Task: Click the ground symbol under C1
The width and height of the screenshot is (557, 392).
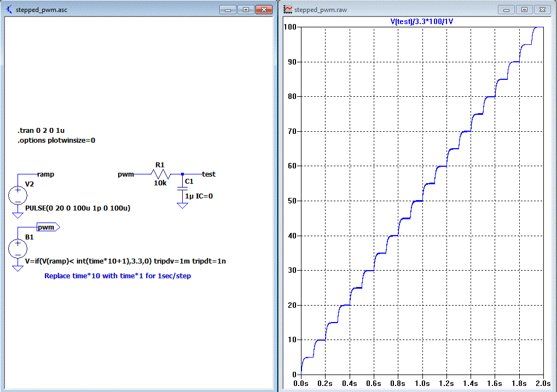Action: pyautogui.click(x=182, y=206)
